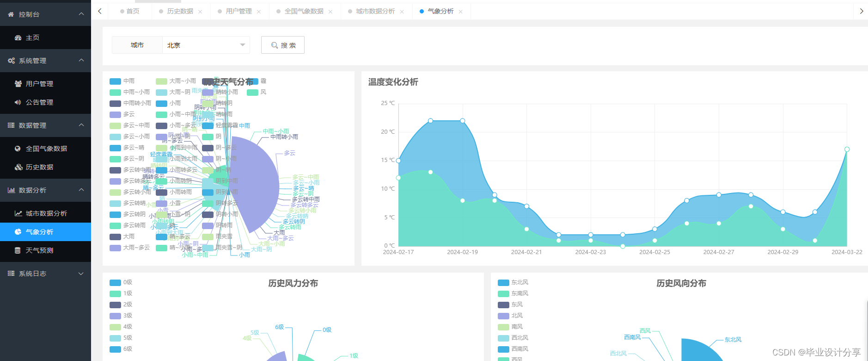The height and width of the screenshot is (361, 868).
Task: Toggle the 大雨~多云 legend item
Action: (x=130, y=248)
